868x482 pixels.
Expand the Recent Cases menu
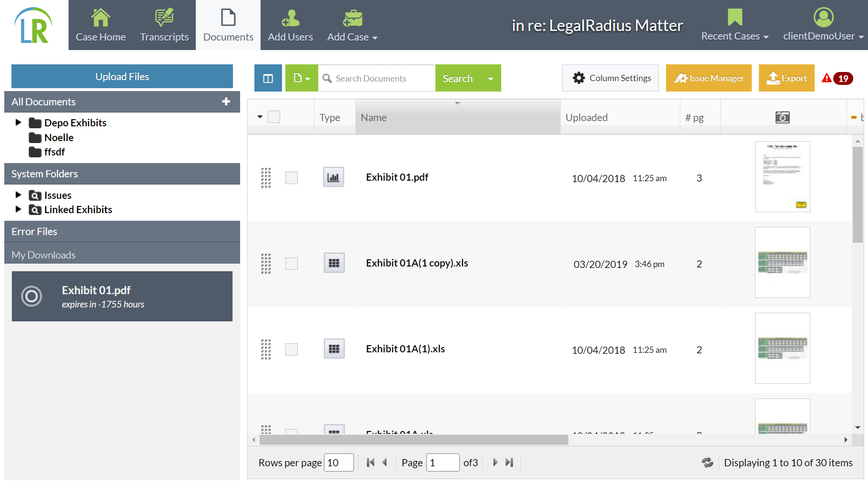tap(735, 25)
